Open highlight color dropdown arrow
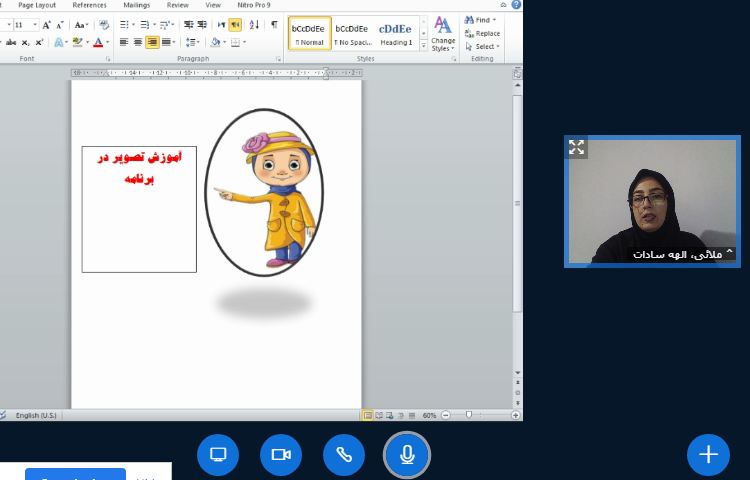750x480 pixels. 87,43
